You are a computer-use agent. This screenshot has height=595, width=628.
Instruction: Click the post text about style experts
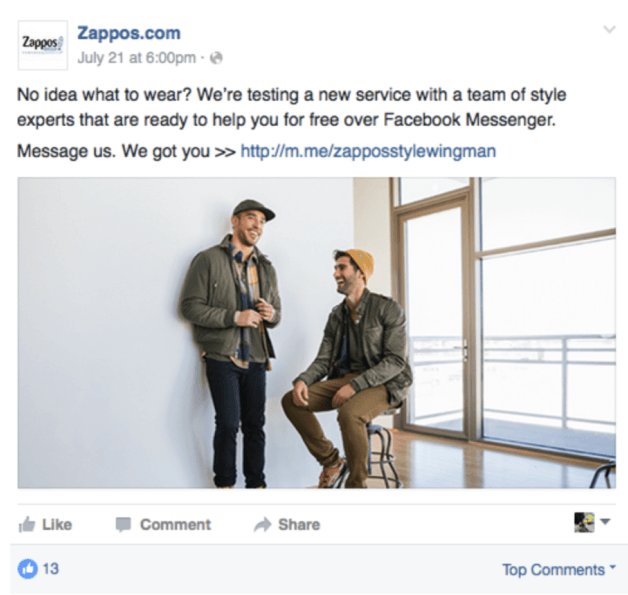292,107
